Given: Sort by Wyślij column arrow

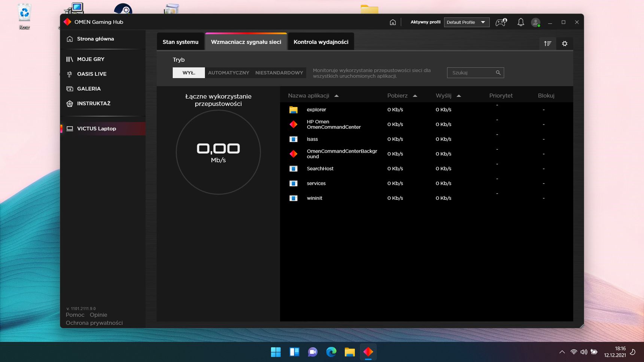Looking at the screenshot, I should click(459, 96).
